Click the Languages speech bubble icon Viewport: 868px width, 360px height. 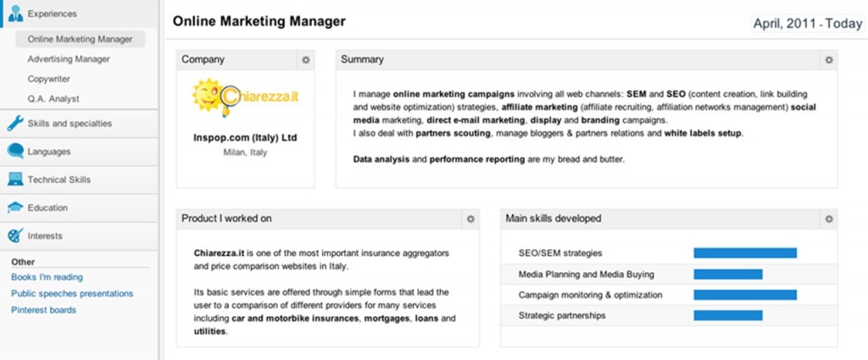coord(14,152)
